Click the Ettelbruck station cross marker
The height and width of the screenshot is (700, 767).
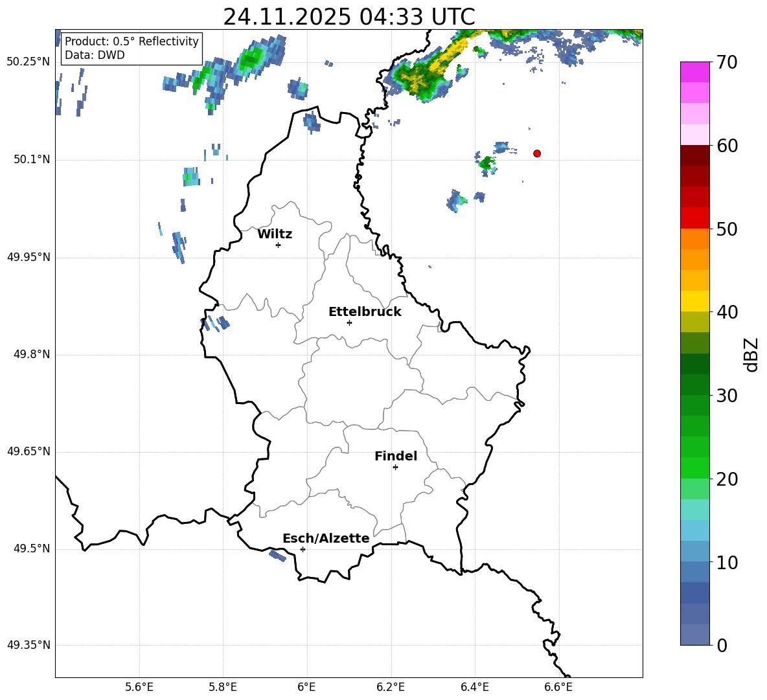pyautogui.click(x=349, y=322)
